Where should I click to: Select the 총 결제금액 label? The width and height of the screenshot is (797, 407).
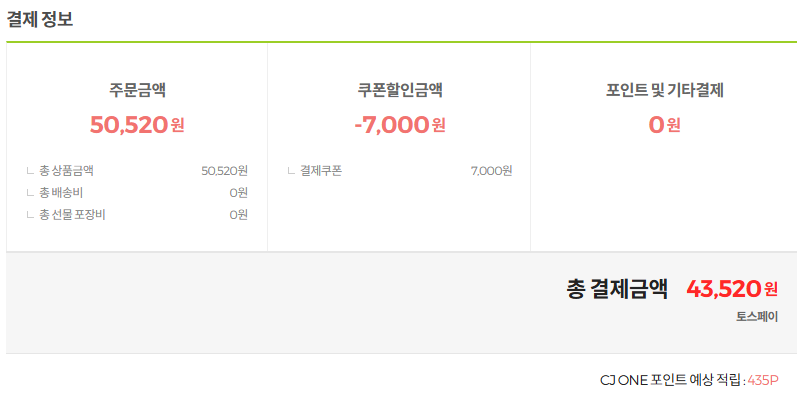617,289
